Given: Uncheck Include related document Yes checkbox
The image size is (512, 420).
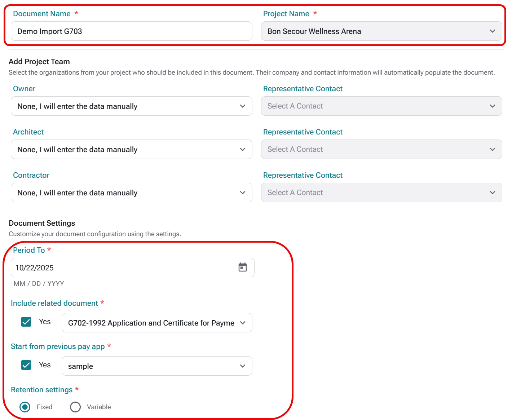Looking at the screenshot, I should tap(26, 322).
